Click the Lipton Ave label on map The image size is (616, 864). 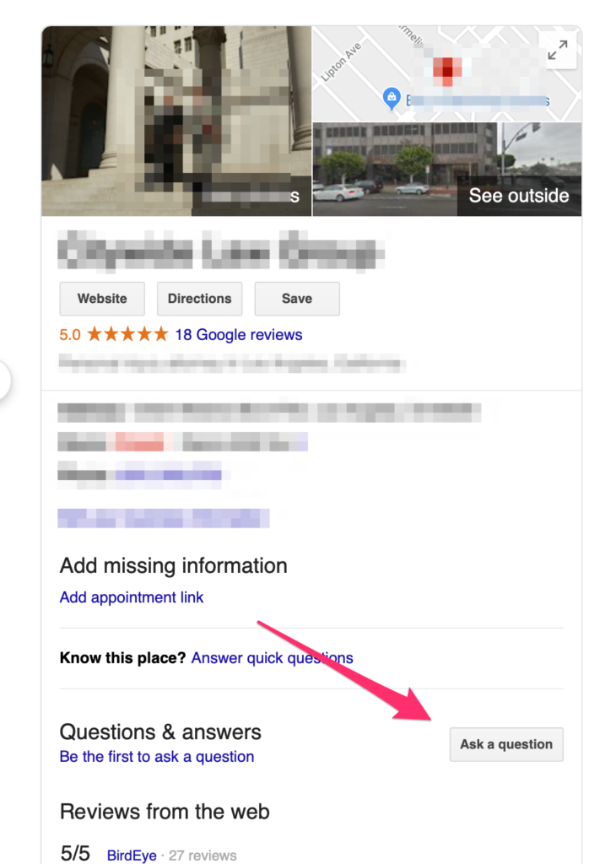click(x=341, y=62)
